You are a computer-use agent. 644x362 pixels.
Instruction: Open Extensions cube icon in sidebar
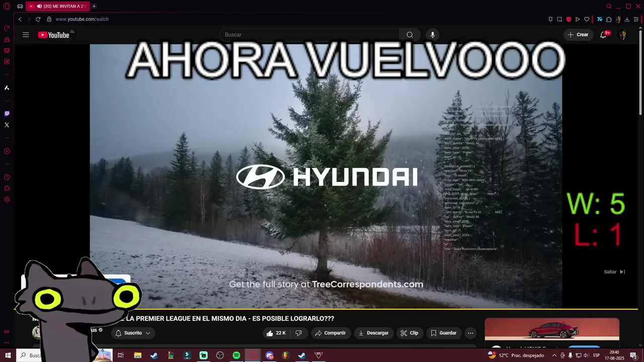point(7,188)
